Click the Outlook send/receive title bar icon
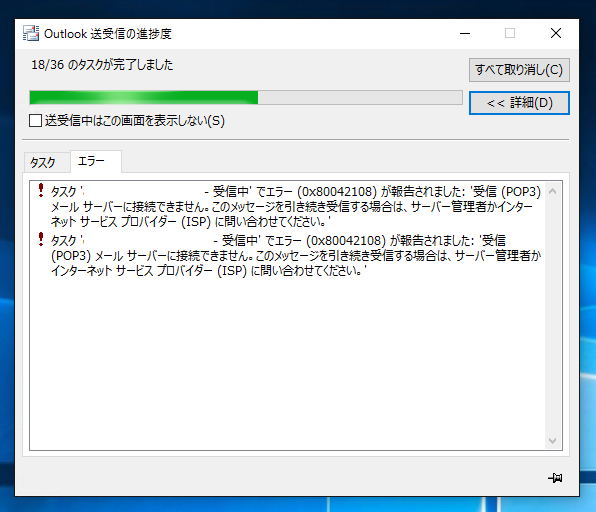This screenshot has width=596, height=512. tap(31, 33)
